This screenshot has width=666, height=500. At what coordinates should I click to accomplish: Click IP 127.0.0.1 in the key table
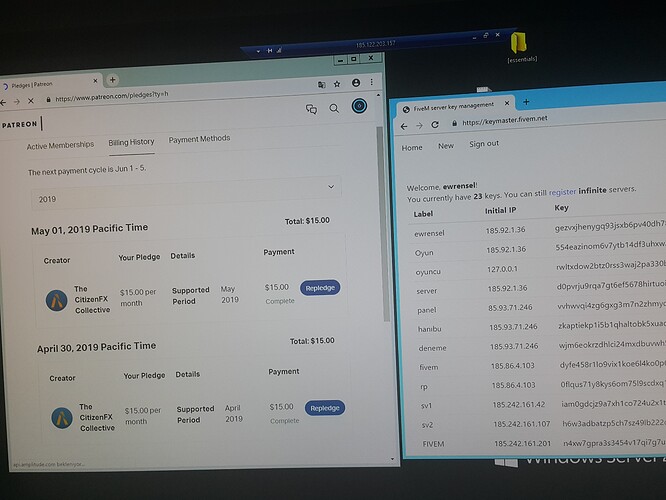click(x=502, y=269)
